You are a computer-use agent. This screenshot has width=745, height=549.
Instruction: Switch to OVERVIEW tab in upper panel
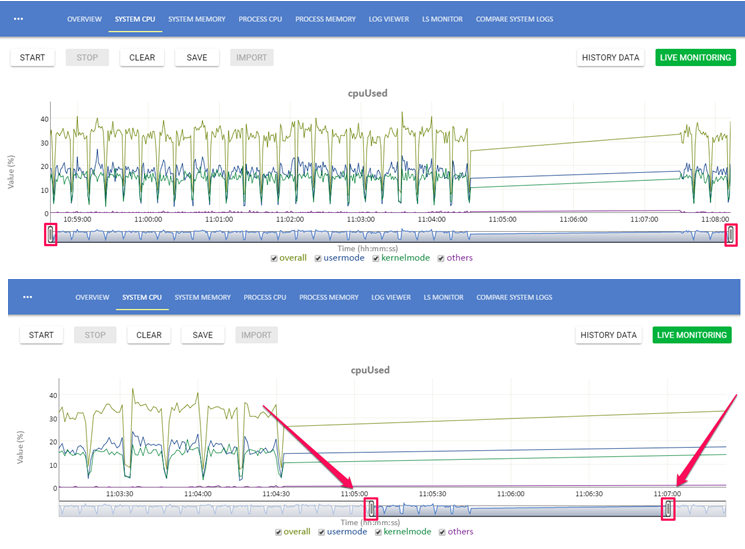point(84,19)
